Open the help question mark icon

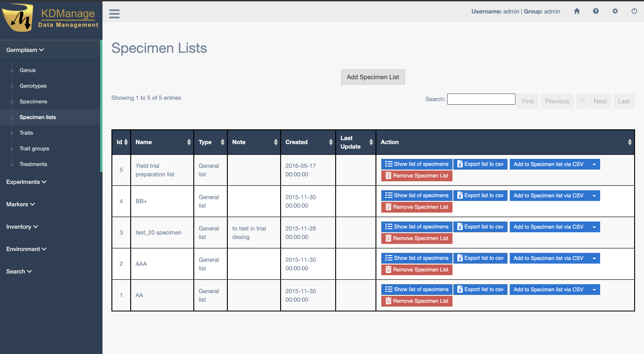pyautogui.click(x=596, y=11)
